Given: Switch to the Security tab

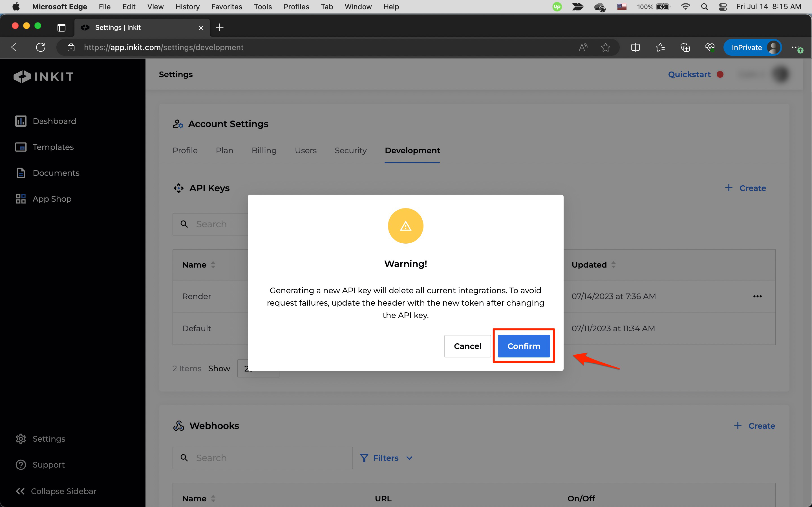Looking at the screenshot, I should [x=350, y=150].
